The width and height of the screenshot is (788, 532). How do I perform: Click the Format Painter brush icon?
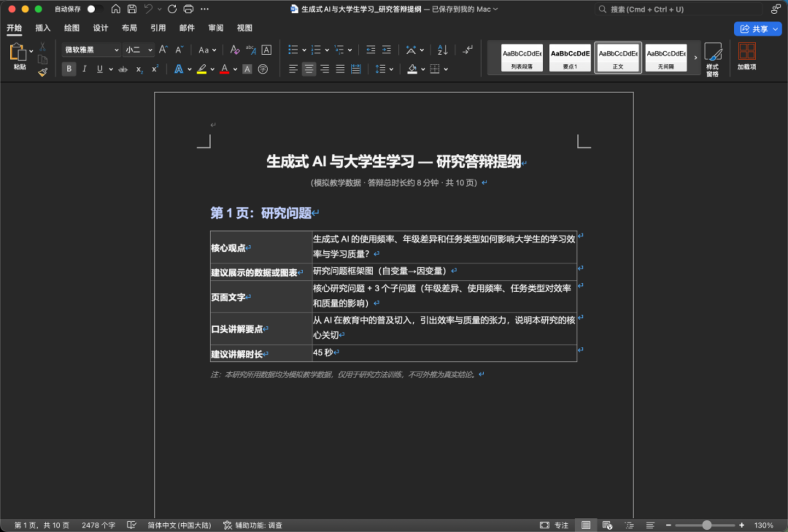pos(43,72)
